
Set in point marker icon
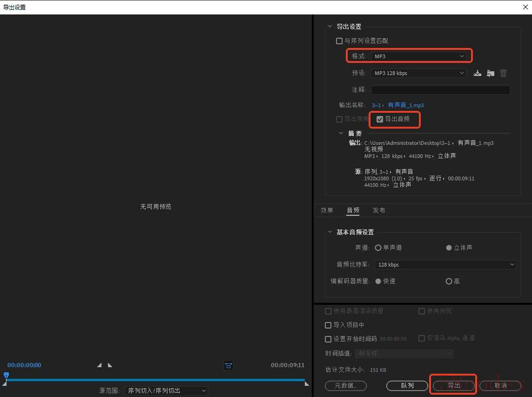click(100, 365)
